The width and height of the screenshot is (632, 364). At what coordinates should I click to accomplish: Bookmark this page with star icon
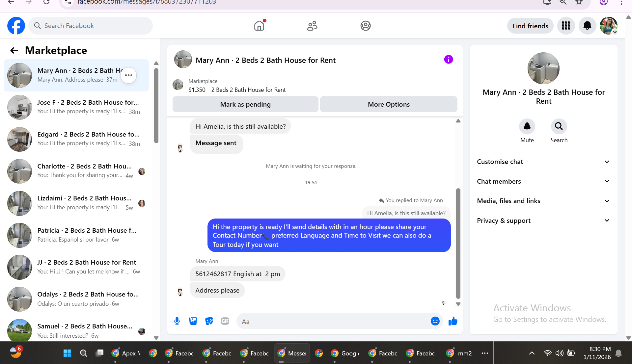coord(579,2)
